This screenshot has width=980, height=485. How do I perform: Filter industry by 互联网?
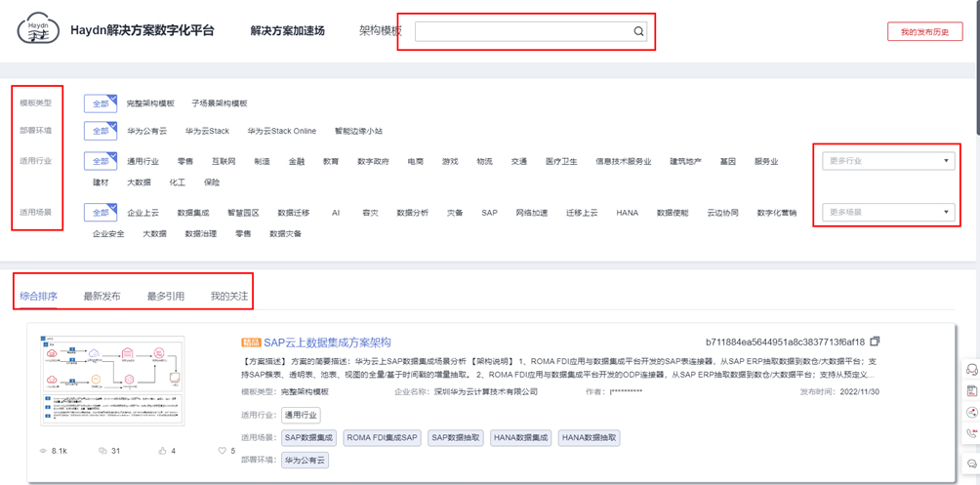pyautogui.click(x=224, y=161)
